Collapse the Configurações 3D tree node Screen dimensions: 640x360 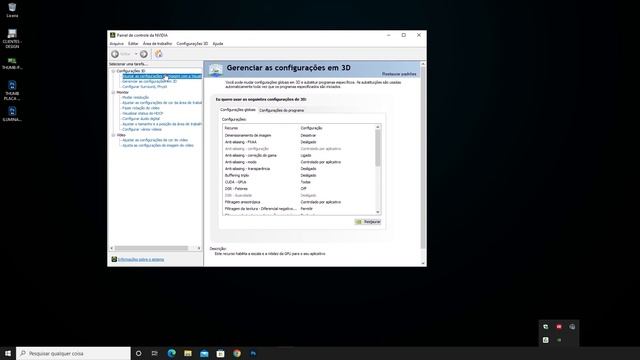pos(113,71)
